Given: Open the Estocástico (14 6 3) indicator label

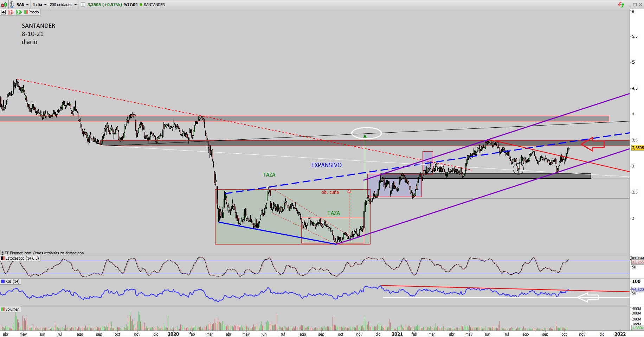Looking at the screenshot, I should [20, 258].
